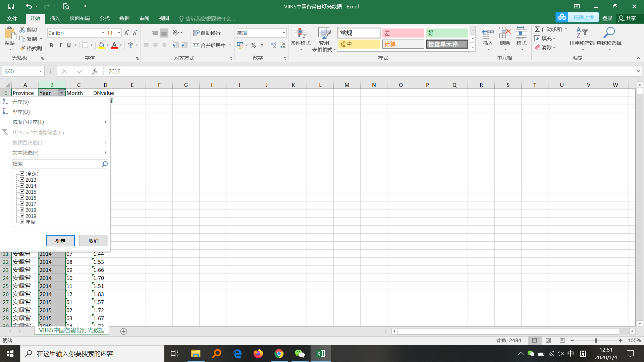Screen dimensions: 644x362
Task: Apply the yellow 适中 cell style
Action: 359,44
